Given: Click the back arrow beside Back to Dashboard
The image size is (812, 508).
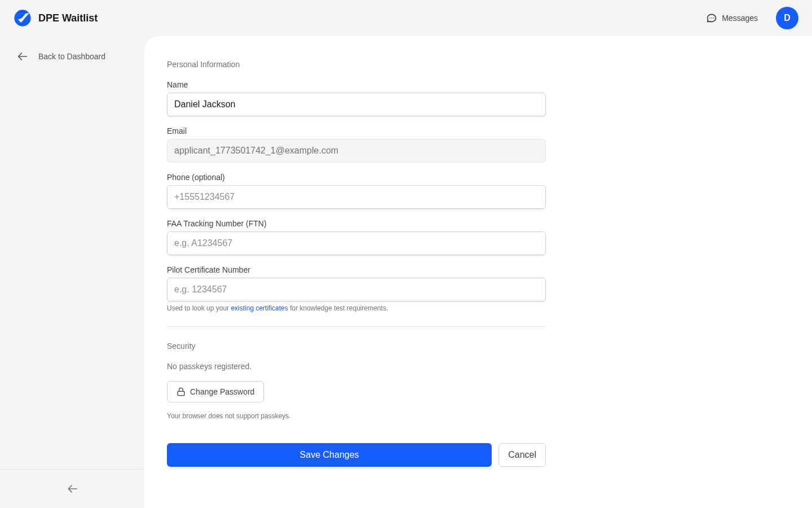Looking at the screenshot, I should click(22, 56).
